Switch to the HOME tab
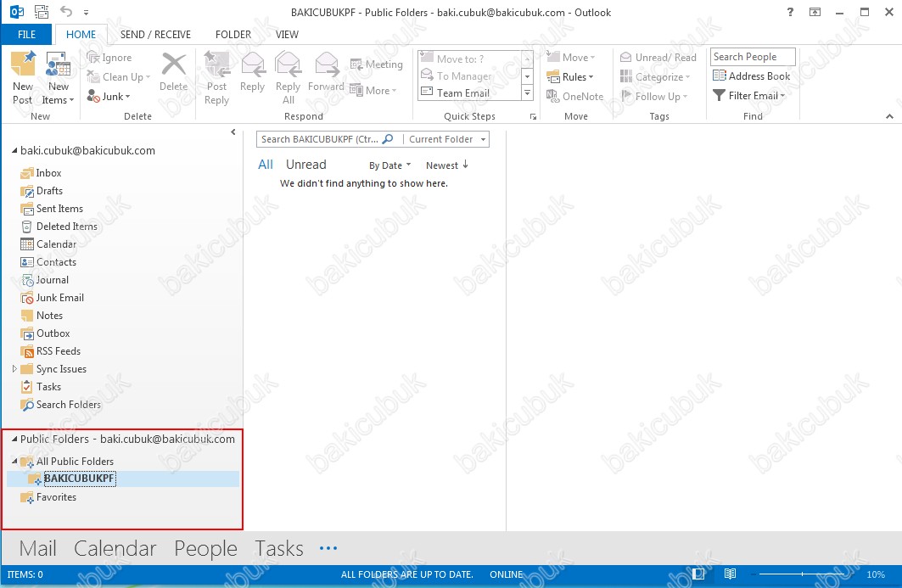Image resolution: width=902 pixels, height=588 pixels. (x=81, y=35)
